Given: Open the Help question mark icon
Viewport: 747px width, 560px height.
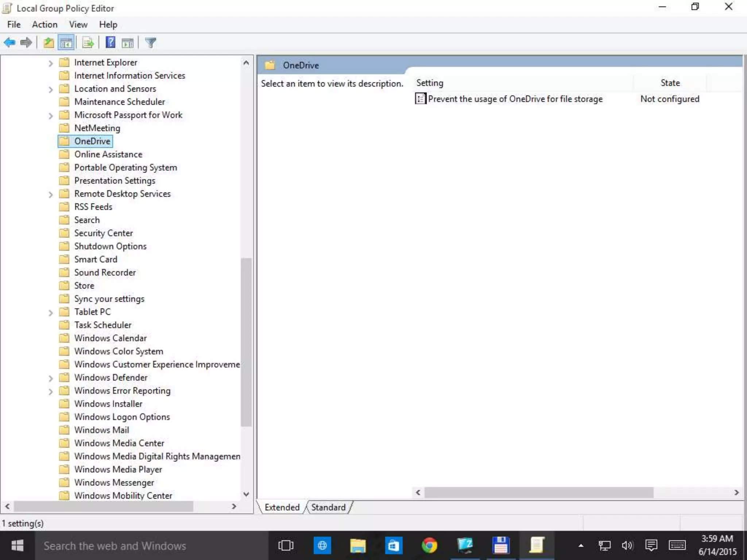Looking at the screenshot, I should click(110, 43).
